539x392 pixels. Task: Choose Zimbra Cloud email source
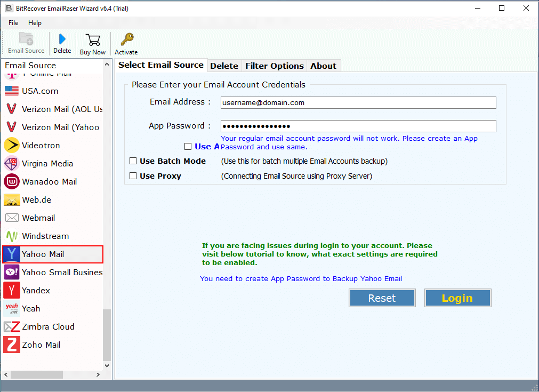[x=48, y=327]
